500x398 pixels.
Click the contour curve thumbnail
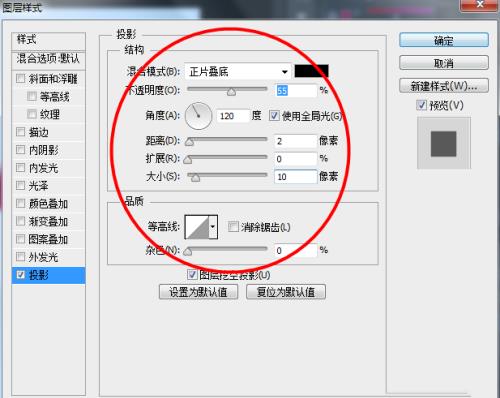pyautogui.click(x=197, y=227)
